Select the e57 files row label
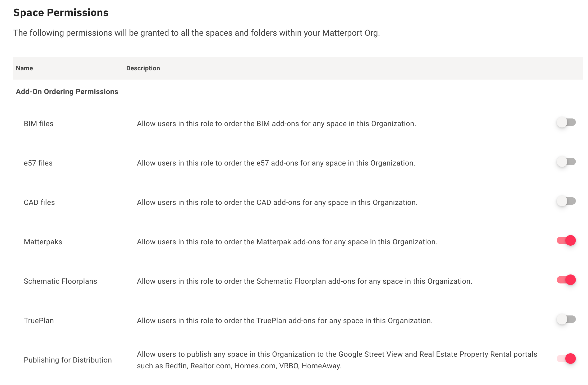This screenshot has height=385, width=588. [38, 163]
